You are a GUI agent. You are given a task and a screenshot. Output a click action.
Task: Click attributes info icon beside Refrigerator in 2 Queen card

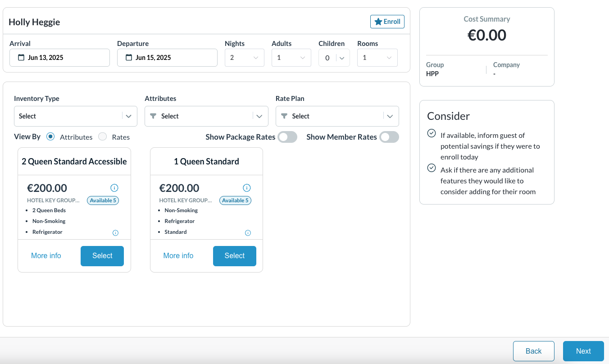click(115, 233)
